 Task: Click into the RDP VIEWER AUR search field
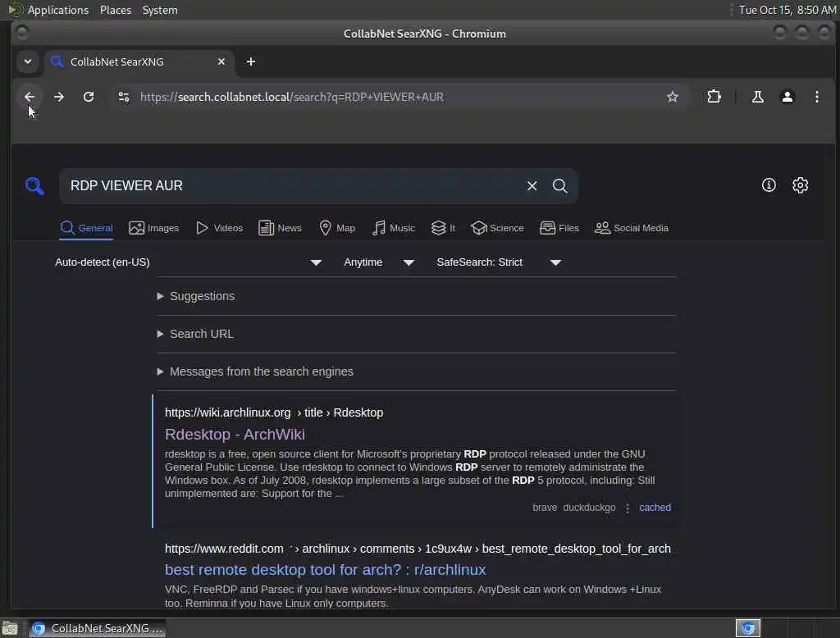click(x=292, y=186)
